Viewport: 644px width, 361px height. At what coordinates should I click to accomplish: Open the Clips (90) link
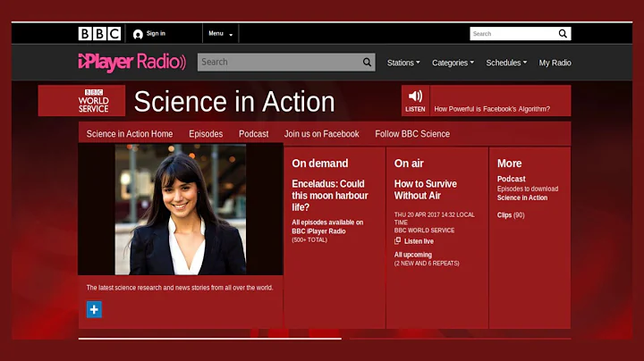pos(511,215)
